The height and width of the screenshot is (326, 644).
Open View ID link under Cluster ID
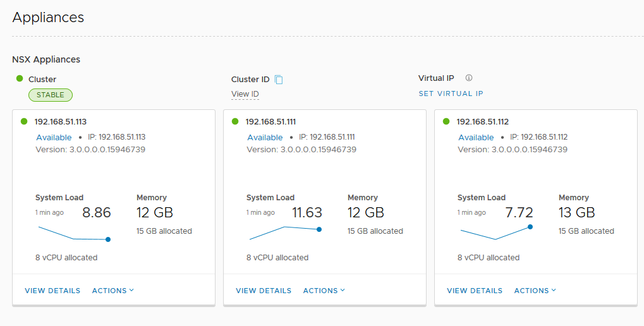coord(245,94)
